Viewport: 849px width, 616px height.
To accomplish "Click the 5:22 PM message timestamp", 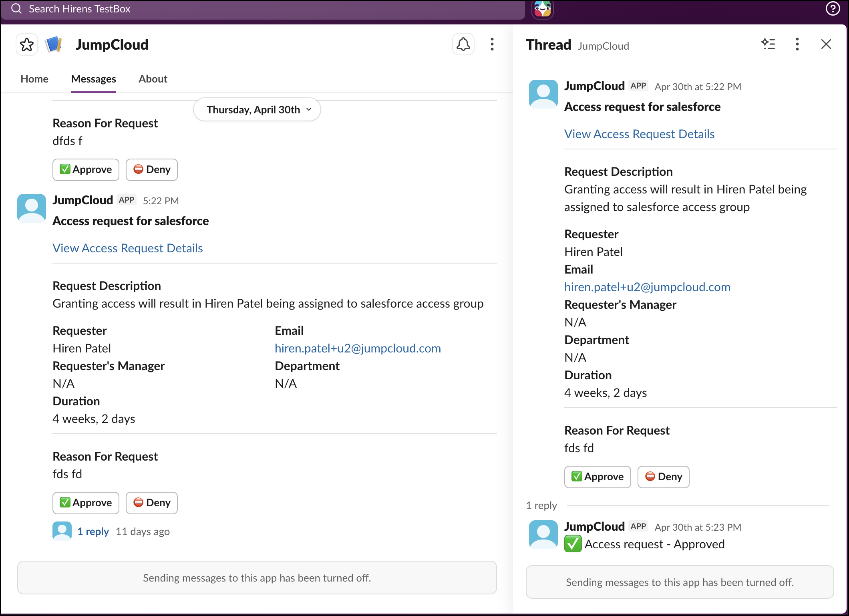I will pyautogui.click(x=161, y=201).
